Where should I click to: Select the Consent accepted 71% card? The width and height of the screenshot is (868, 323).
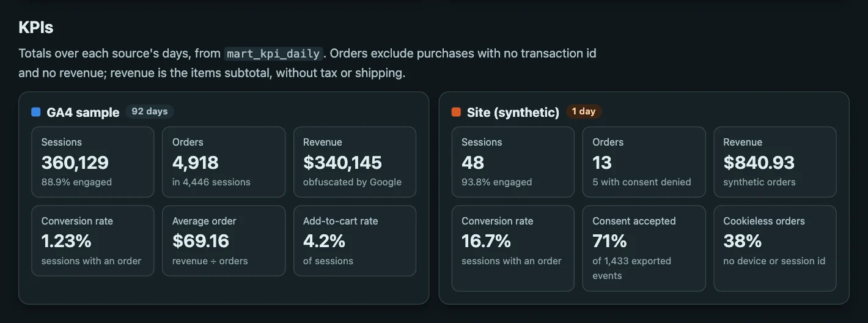(x=644, y=248)
